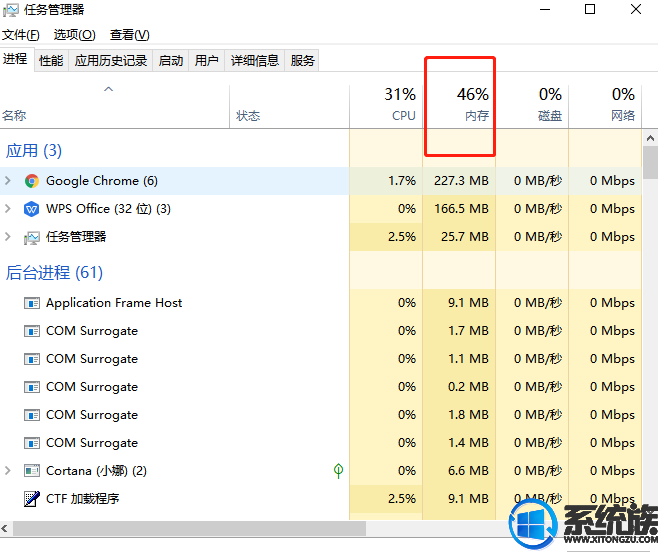The image size is (658, 552).
Task: Select the 后台进程 (61) group heading
Action: [x=54, y=273]
